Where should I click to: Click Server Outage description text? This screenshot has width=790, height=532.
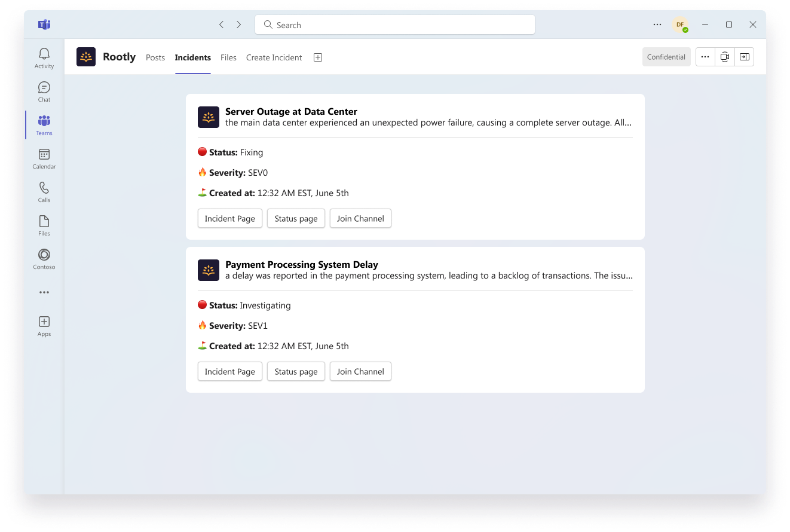coord(428,123)
